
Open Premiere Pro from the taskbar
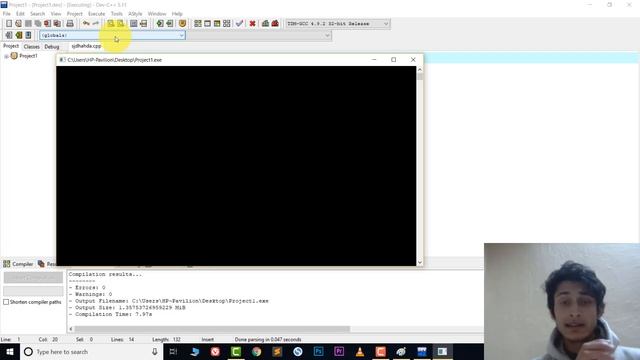click(x=339, y=351)
